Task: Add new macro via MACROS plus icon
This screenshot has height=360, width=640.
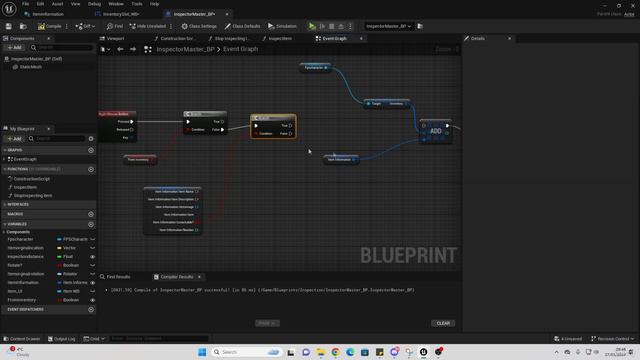Action: click(91, 214)
